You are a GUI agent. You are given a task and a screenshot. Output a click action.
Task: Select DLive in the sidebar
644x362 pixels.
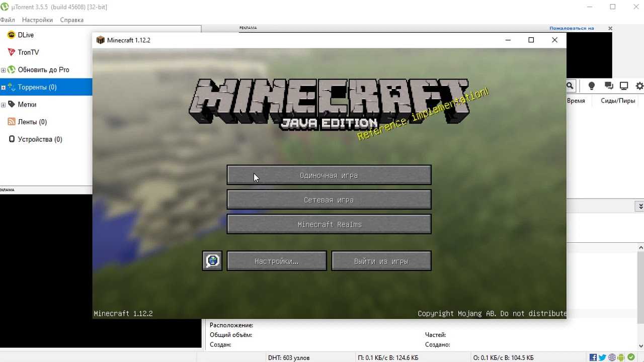[26, 35]
